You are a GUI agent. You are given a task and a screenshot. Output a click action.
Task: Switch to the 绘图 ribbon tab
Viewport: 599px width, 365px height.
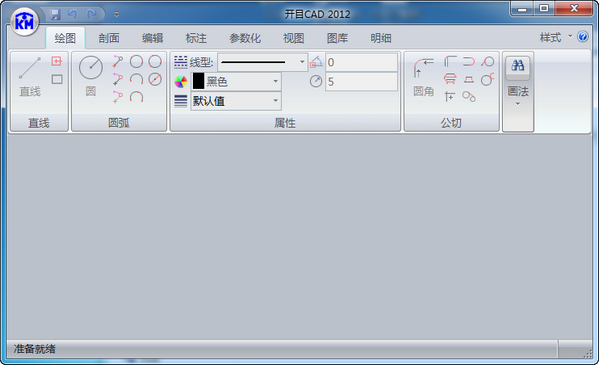65,38
